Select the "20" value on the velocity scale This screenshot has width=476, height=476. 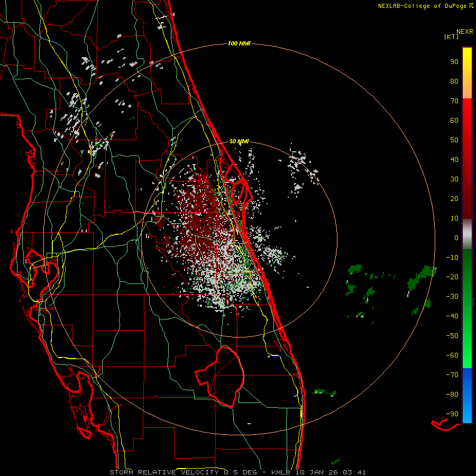(454, 198)
